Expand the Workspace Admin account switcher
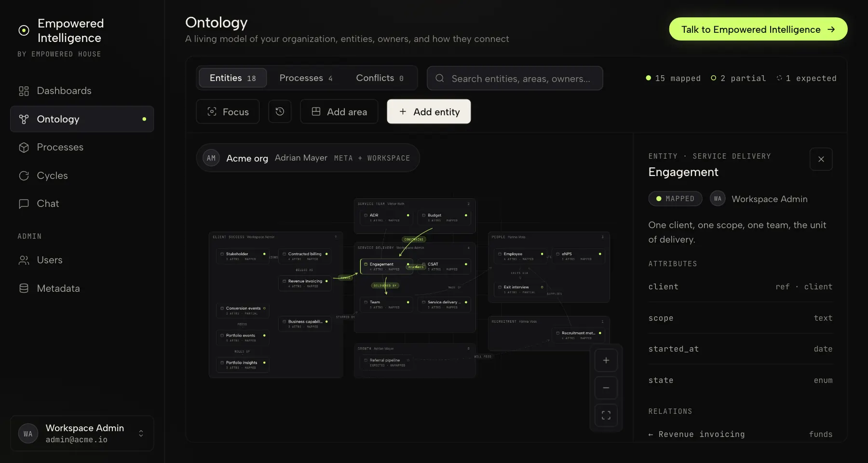The image size is (868, 463). click(x=82, y=433)
